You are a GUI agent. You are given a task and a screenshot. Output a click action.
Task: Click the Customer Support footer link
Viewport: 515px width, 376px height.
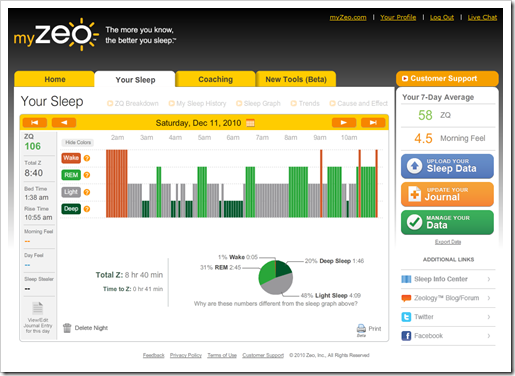click(x=263, y=355)
